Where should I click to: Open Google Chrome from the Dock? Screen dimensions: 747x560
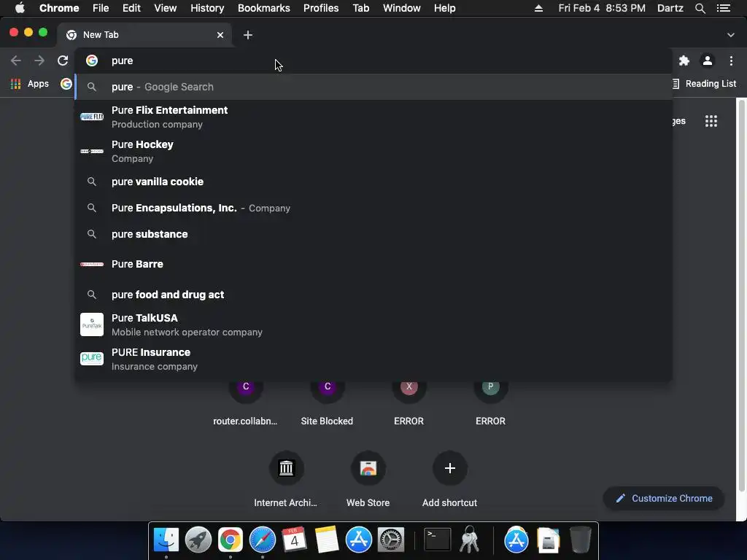[230, 540]
